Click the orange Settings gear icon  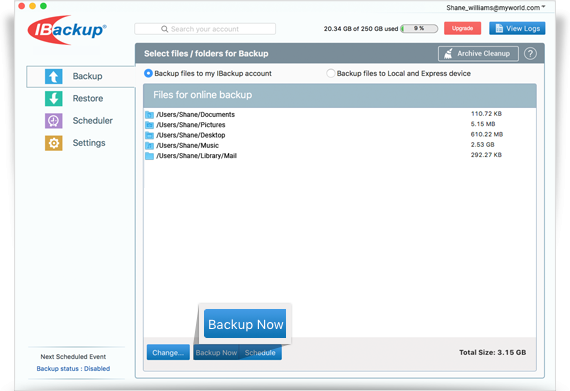click(x=53, y=143)
